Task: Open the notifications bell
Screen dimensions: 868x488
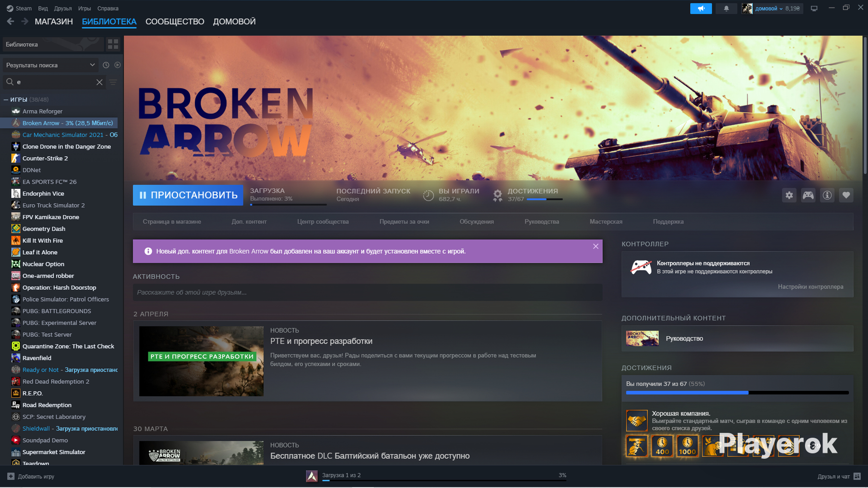Action: [726, 8]
